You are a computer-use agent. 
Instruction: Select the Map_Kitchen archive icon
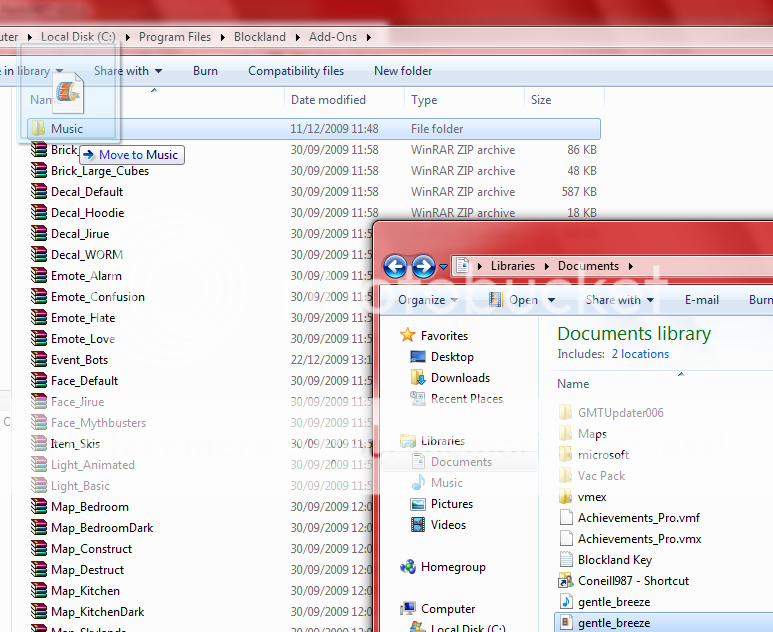[x=38, y=591]
